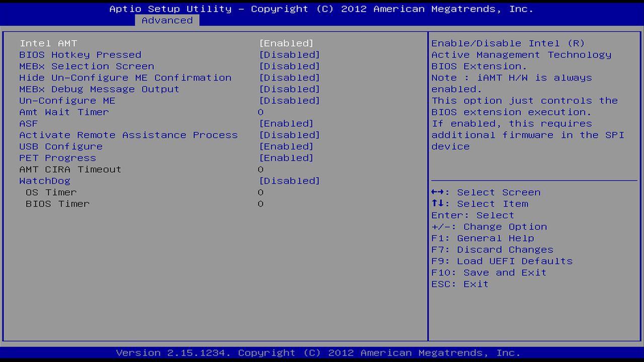Viewport: 644px width, 362px height.
Task: Toggle the ASF [Enabled] value
Action: tap(286, 124)
